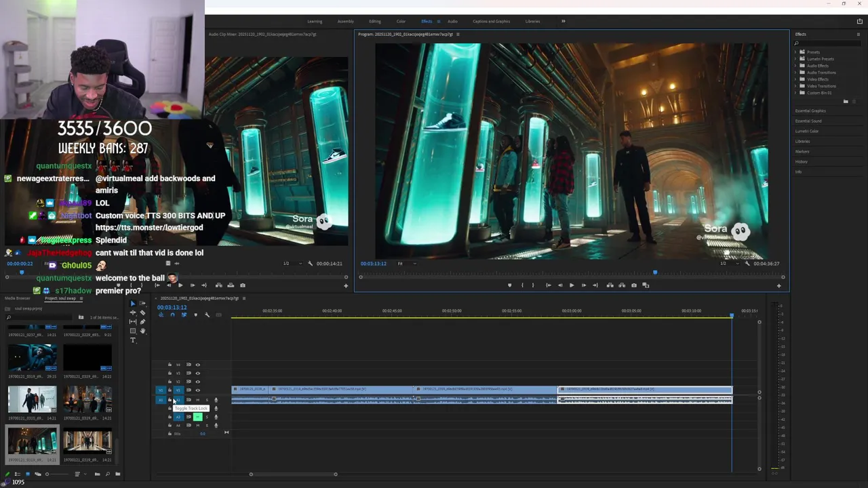Select the Selection tool in the tools panel
The image size is (868, 488).
coord(133,303)
